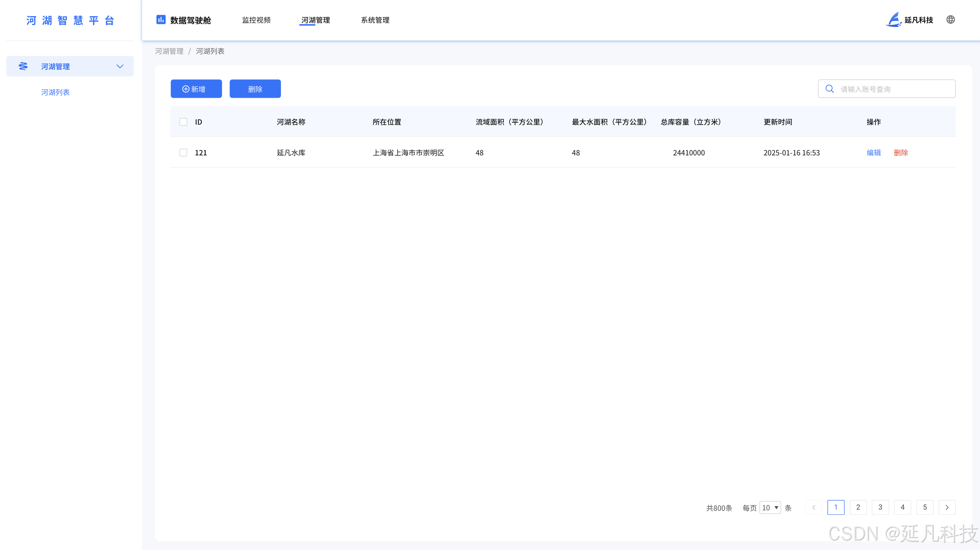Image resolution: width=980 pixels, height=550 pixels.
Task: Click the river wave icon in sidebar
Action: pyautogui.click(x=23, y=66)
